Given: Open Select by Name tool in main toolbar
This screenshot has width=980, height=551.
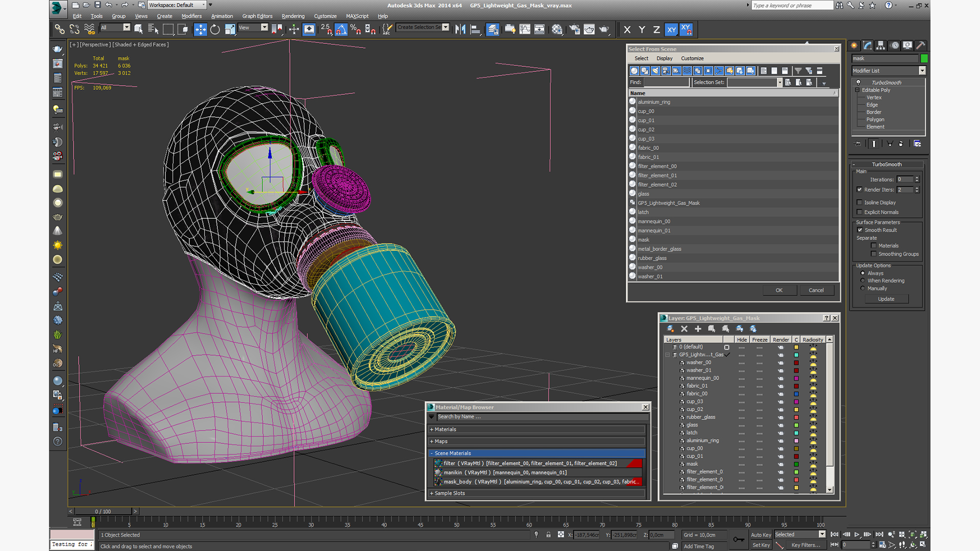Looking at the screenshot, I should click(x=153, y=29).
